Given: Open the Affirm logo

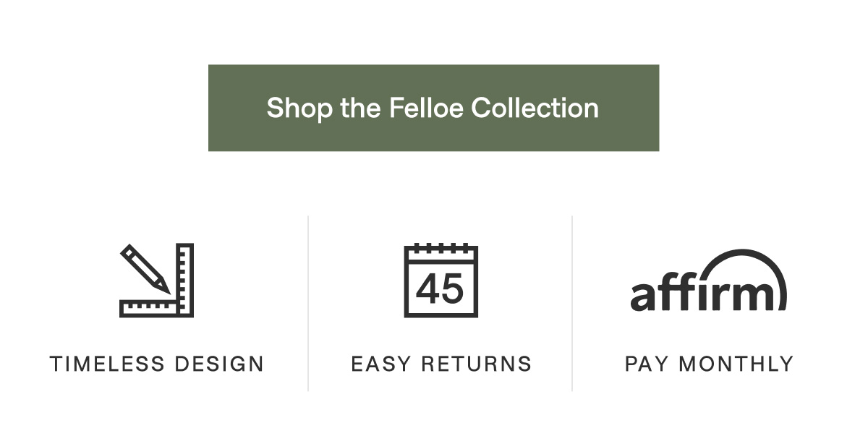Looking at the screenshot, I should [708, 282].
